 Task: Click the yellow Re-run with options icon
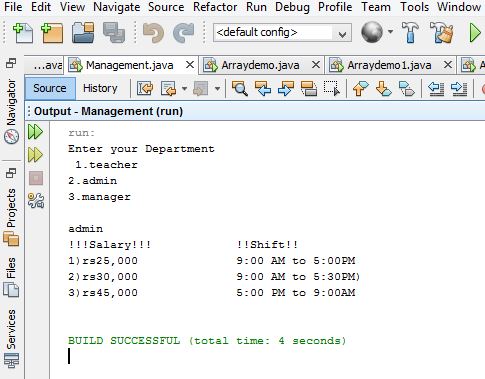tap(35, 155)
